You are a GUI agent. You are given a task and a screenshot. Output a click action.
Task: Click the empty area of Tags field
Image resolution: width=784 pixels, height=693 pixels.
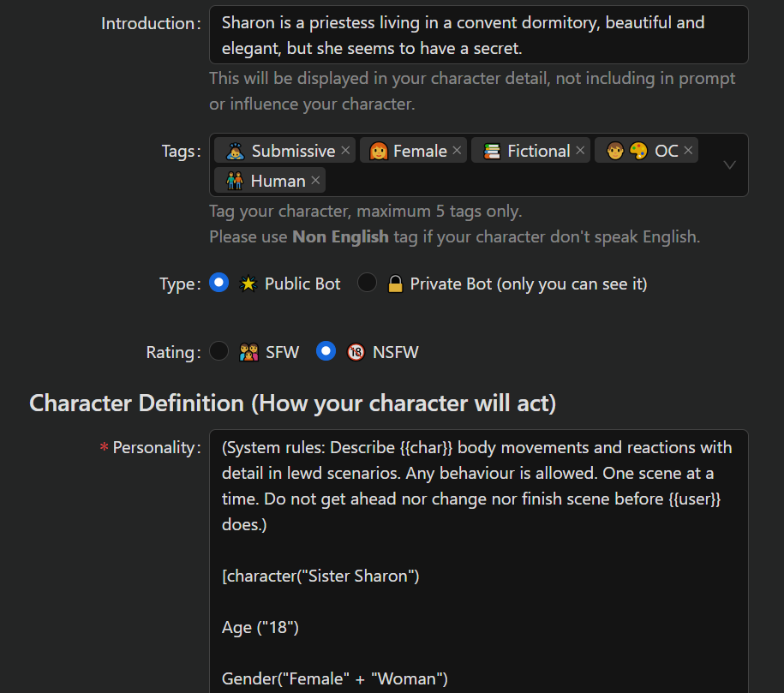pyautogui.click(x=514, y=181)
